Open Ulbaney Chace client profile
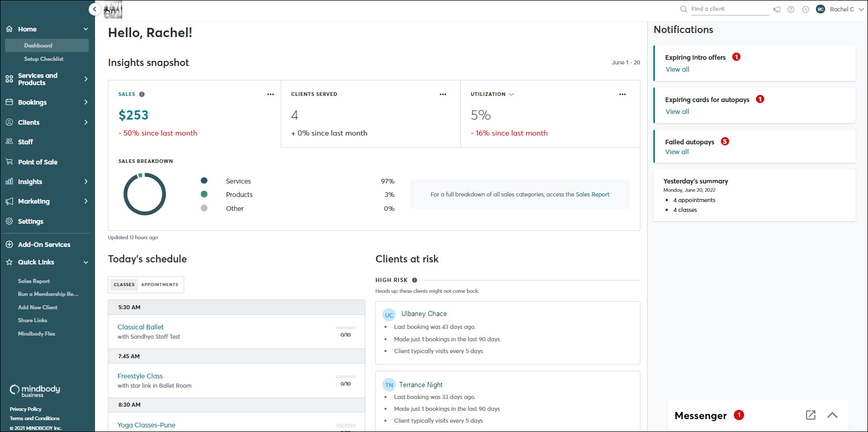The height and width of the screenshot is (432, 868). click(x=424, y=313)
